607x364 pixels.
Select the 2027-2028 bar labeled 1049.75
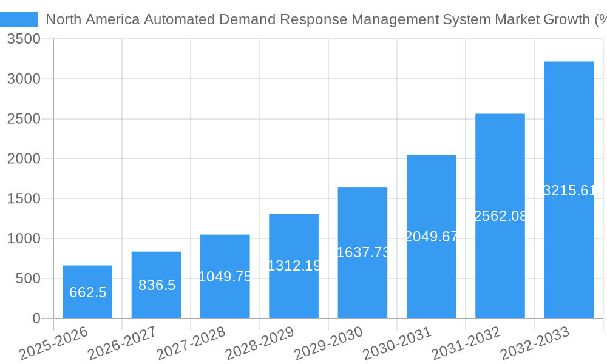(x=225, y=277)
